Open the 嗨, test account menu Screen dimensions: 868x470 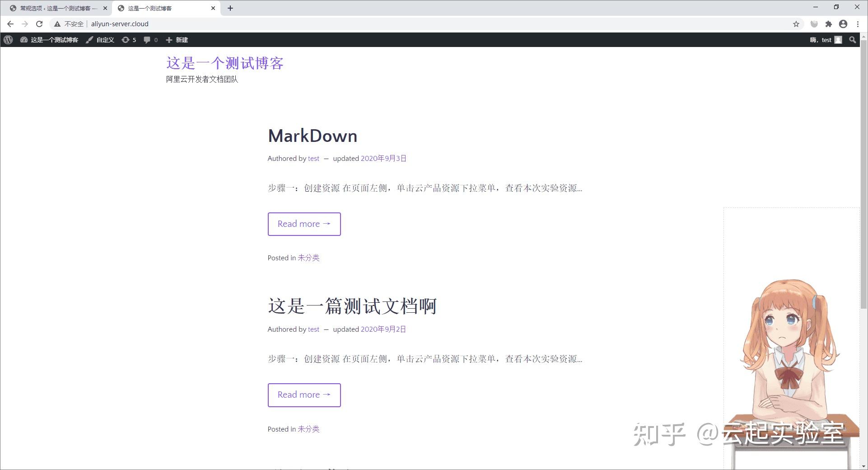(x=826, y=40)
